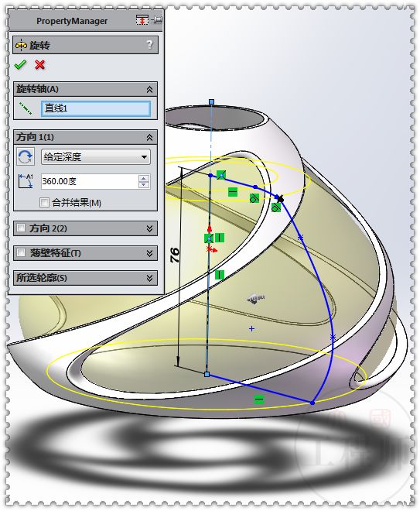Click the angle A1 icon
The height and width of the screenshot is (511, 420).
[x=26, y=181]
